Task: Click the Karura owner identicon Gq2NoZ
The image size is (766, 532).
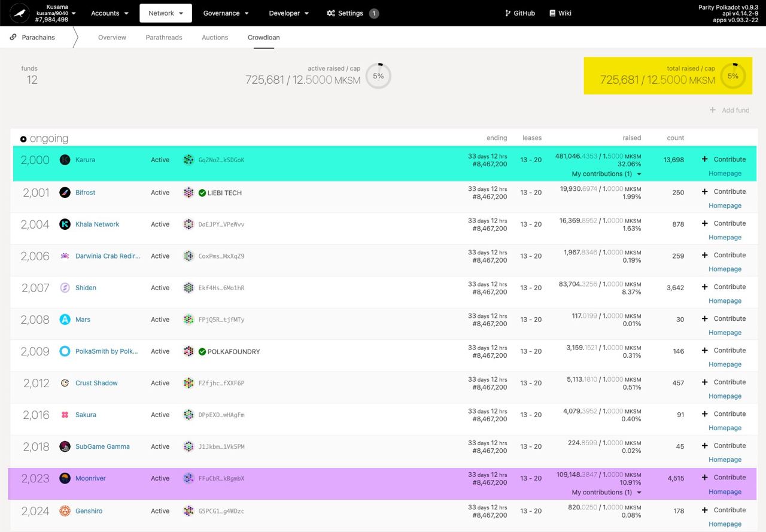Action: pyautogui.click(x=189, y=160)
